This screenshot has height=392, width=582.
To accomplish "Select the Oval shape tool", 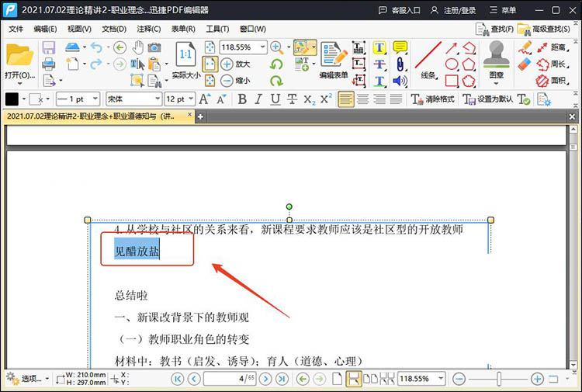I will [452, 64].
